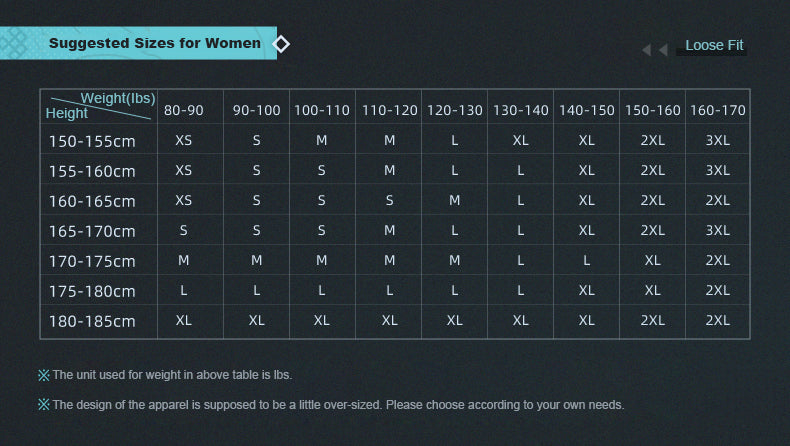Click the over-sized apparel design note
This screenshot has width=790, height=446.
click(x=331, y=405)
